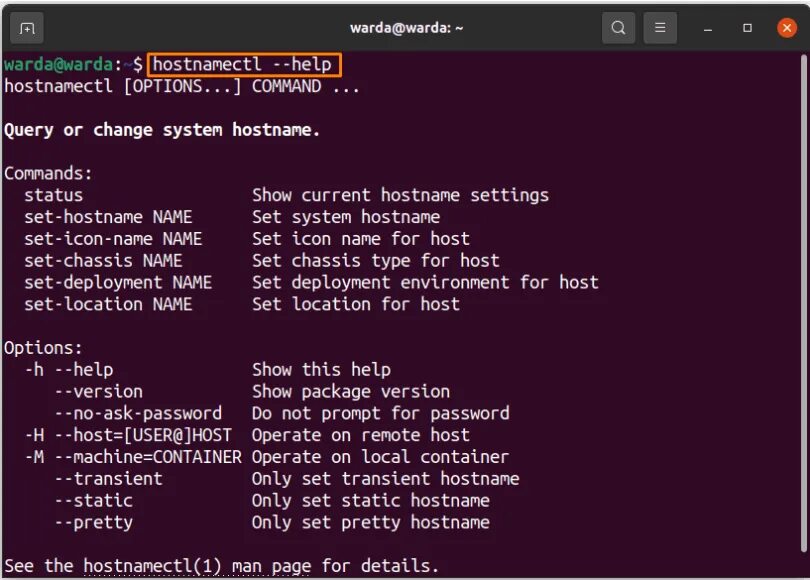This screenshot has height=580, width=810.
Task: Click 'Operate on local container' description
Action: pos(381,457)
